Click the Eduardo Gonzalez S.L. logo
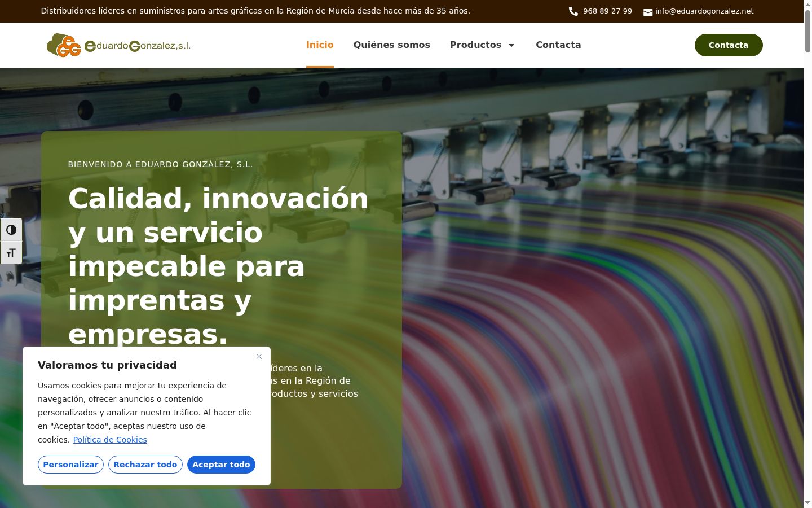The width and height of the screenshot is (812, 508). coord(118,45)
